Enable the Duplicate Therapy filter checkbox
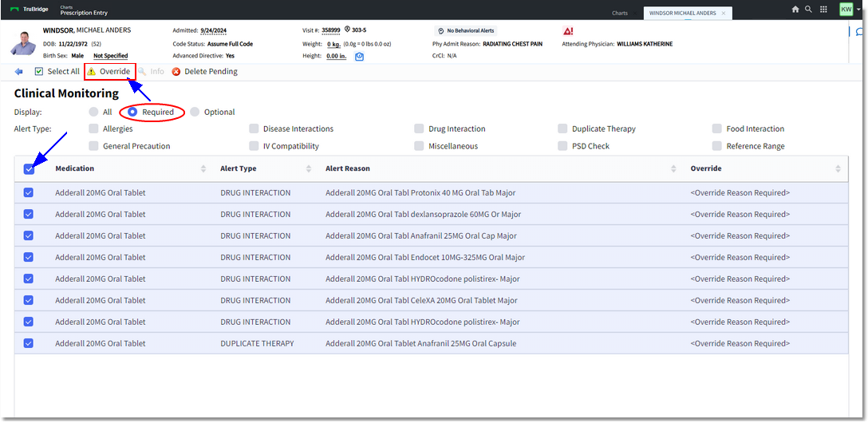This screenshot has width=868, height=423. tap(562, 129)
